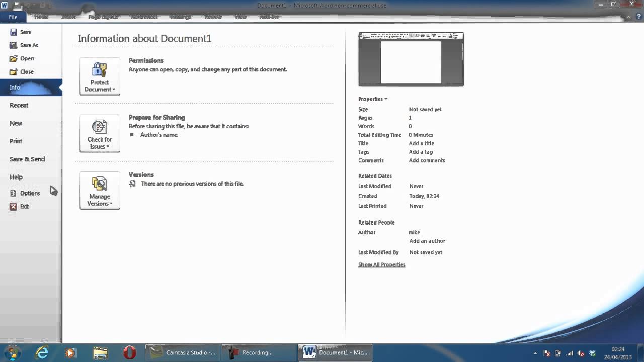Open Check for Issues dropdown
This screenshot has height=362, width=644.
100,133
